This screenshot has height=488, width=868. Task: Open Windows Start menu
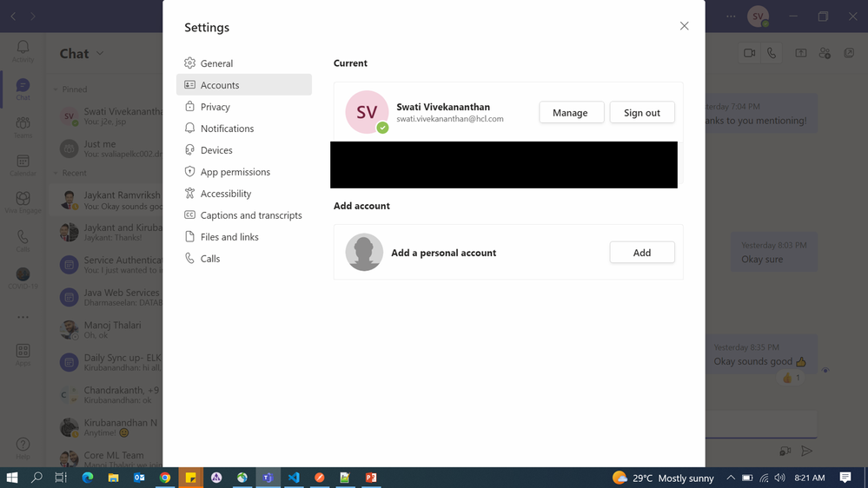[11, 478]
